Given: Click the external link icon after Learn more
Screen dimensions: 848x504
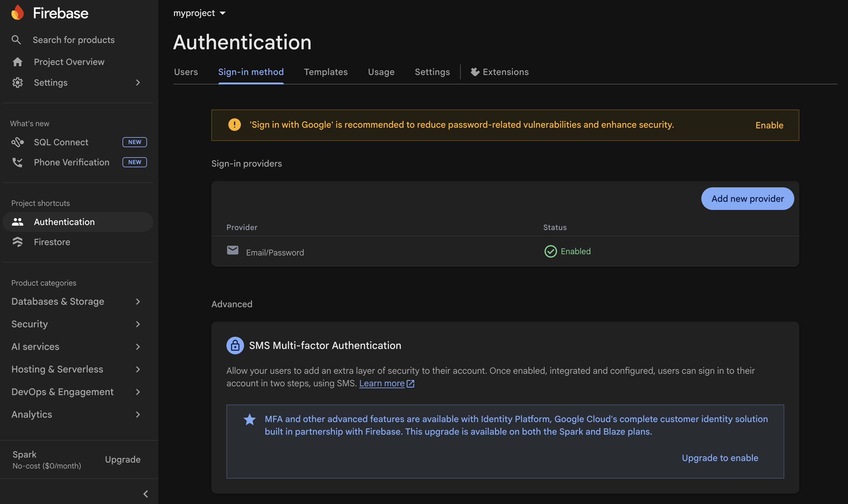Looking at the screenshot, I should coord(410,383).
